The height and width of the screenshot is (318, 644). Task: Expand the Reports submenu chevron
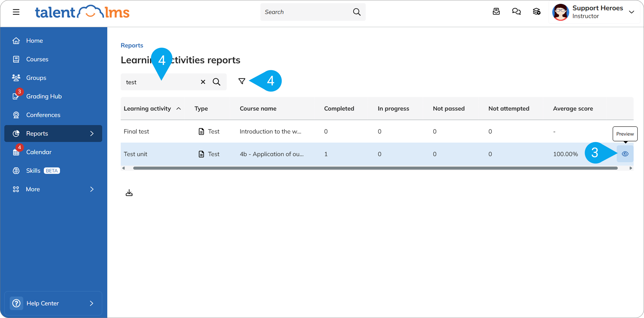(92, 134)
